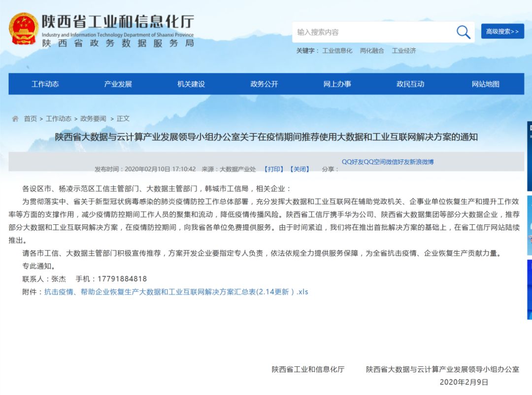Screen dimensions: 532x395
Task: Go to 机关建设 in navigation bar
Action: coord(191,84)
